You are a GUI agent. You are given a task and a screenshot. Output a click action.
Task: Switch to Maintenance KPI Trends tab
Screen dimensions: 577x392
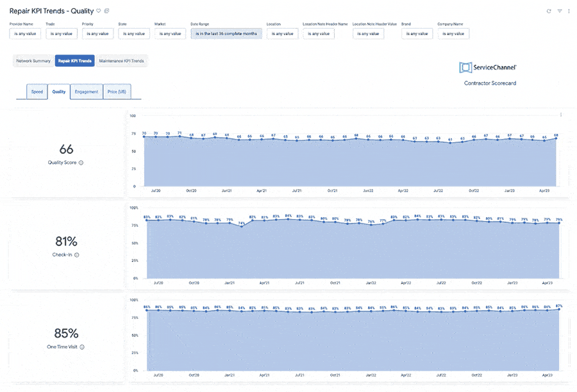(x=122, y=61)
